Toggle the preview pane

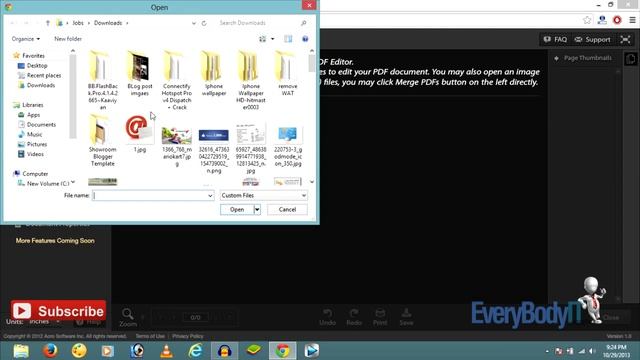point(288,39)
